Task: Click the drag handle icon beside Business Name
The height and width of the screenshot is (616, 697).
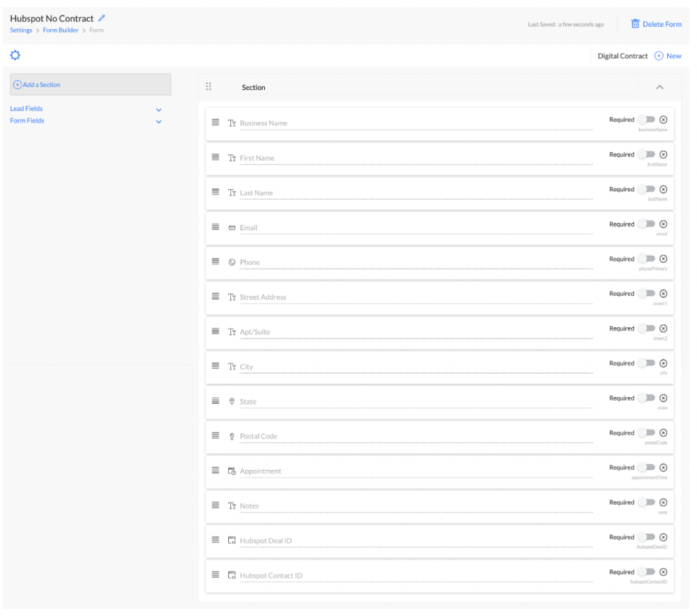Action: [215, 122]
